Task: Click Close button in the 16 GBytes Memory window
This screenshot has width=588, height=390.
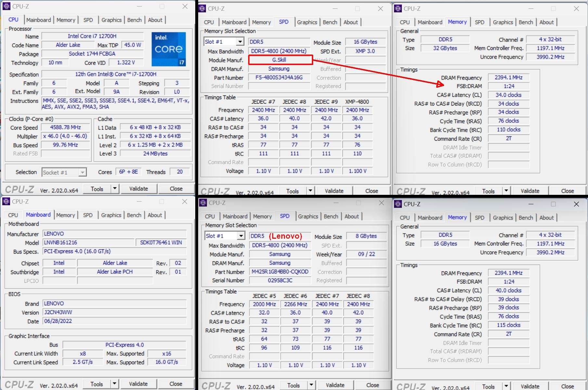Action: (568, 386)
